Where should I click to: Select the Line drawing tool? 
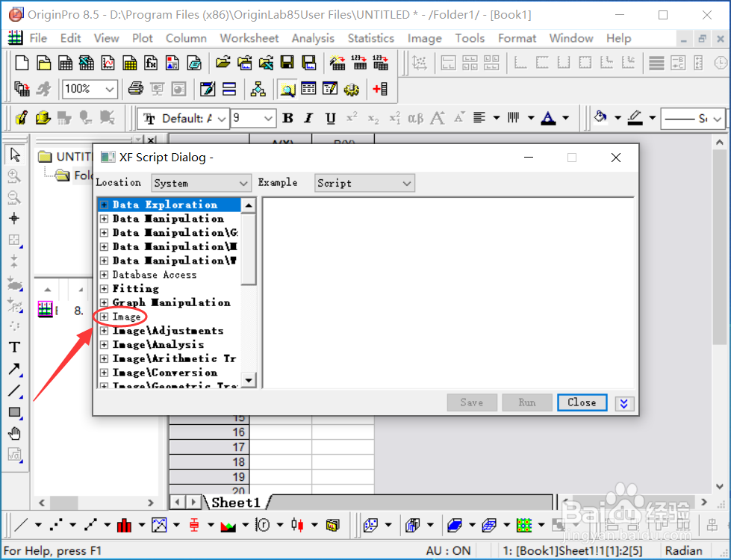click(14, 391)
